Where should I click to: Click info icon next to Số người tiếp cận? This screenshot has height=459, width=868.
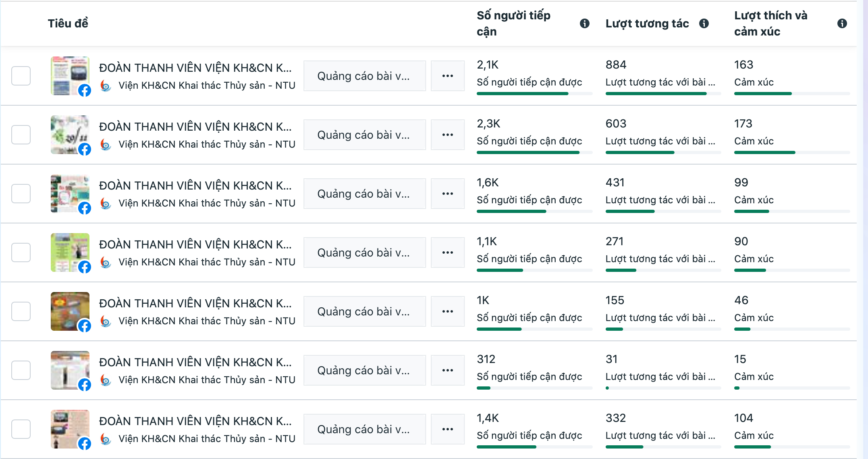coord(584,23)
